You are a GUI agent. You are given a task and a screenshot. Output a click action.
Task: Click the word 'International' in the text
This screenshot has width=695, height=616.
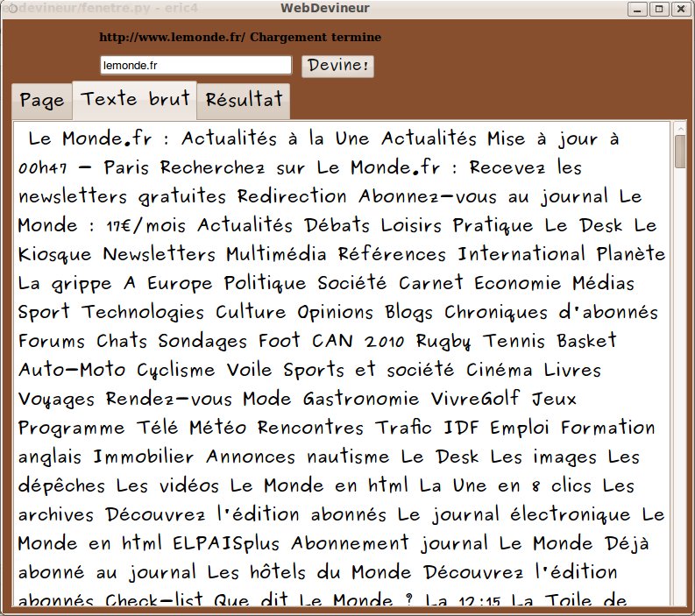point(521,254)
